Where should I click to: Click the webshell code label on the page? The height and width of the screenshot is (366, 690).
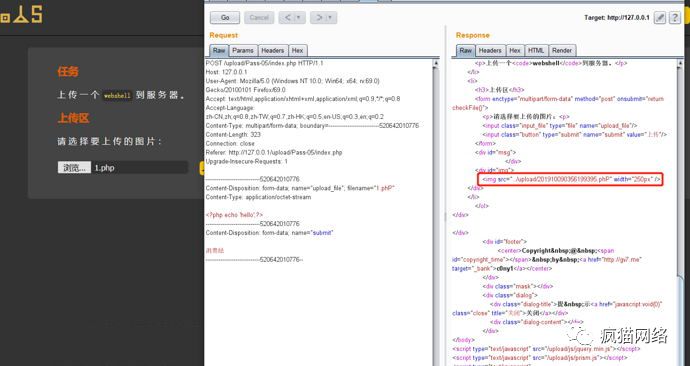(117, 95)
